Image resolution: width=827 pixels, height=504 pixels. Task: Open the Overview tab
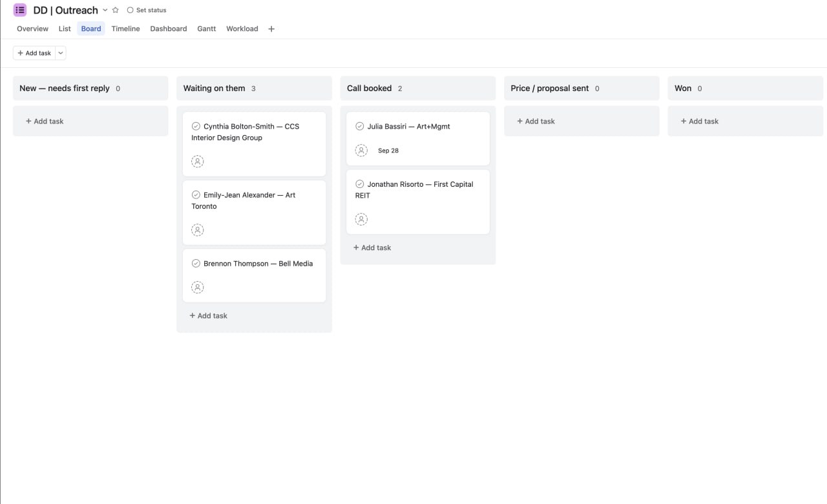pyautogui.click(x=32, y=28)
